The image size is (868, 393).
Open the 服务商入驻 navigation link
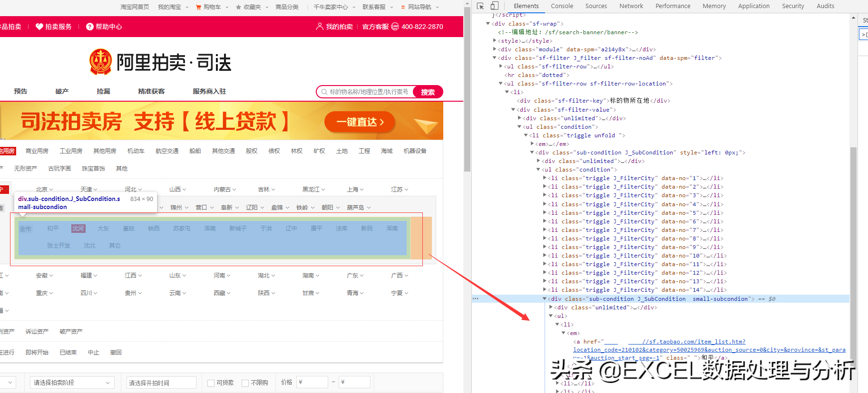[x=209, y=91]
